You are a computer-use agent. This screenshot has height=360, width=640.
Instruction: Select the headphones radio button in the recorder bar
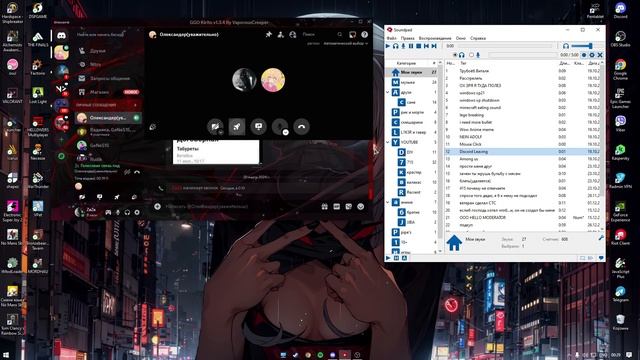tap(455, 55)
